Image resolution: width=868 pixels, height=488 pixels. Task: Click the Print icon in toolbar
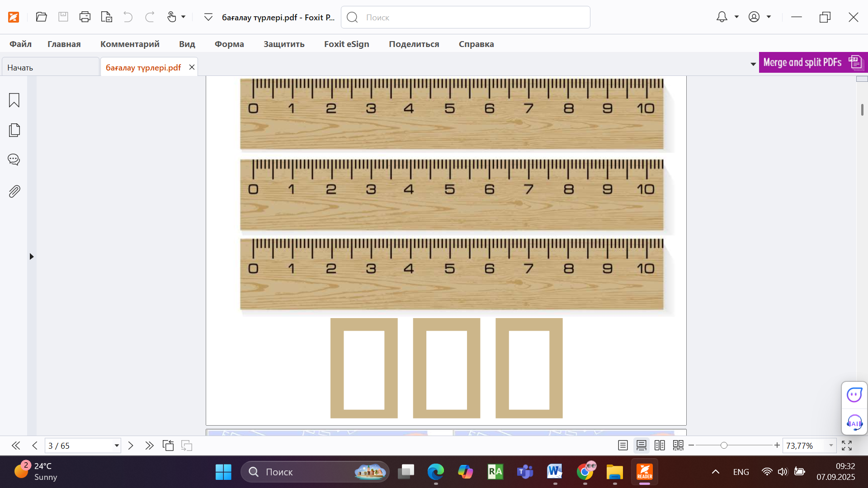(x=85, y=17)
